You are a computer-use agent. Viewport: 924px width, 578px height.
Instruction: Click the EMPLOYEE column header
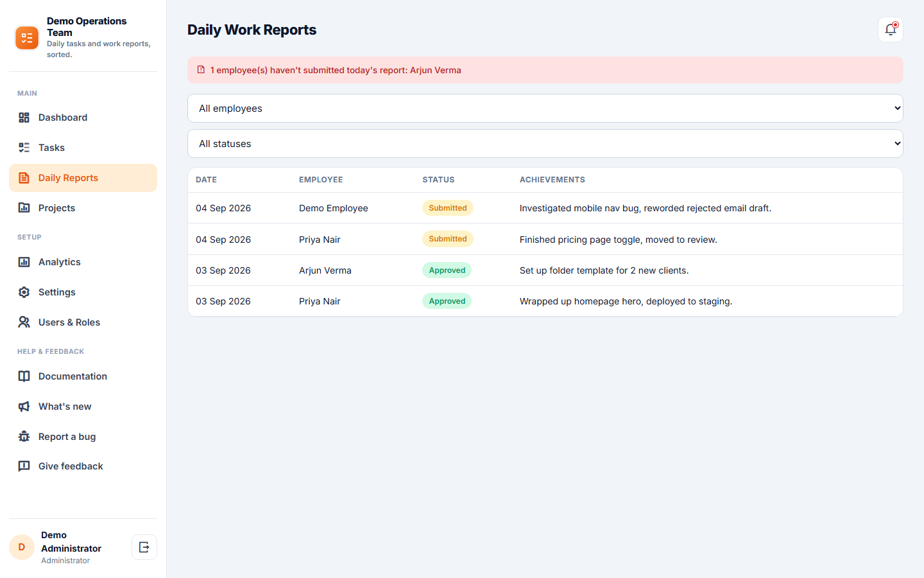point(321,180)
